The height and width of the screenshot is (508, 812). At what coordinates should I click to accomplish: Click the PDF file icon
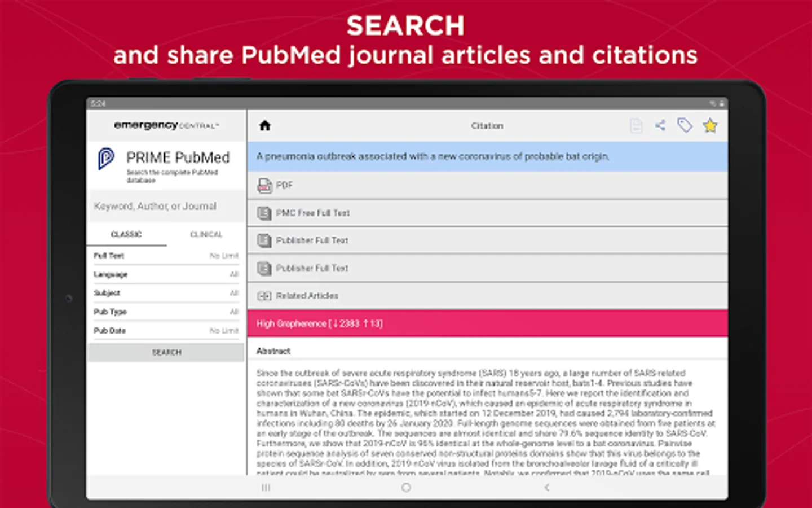264,185
